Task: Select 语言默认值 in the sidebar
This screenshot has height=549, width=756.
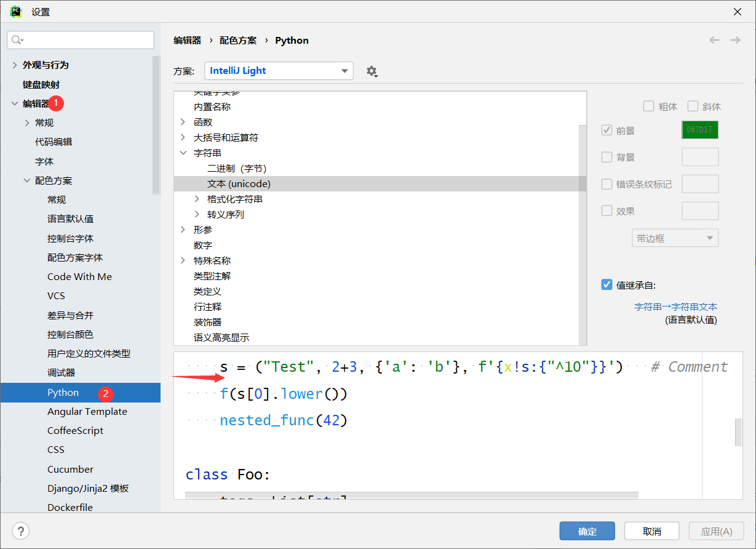Action: coord(71,218)
